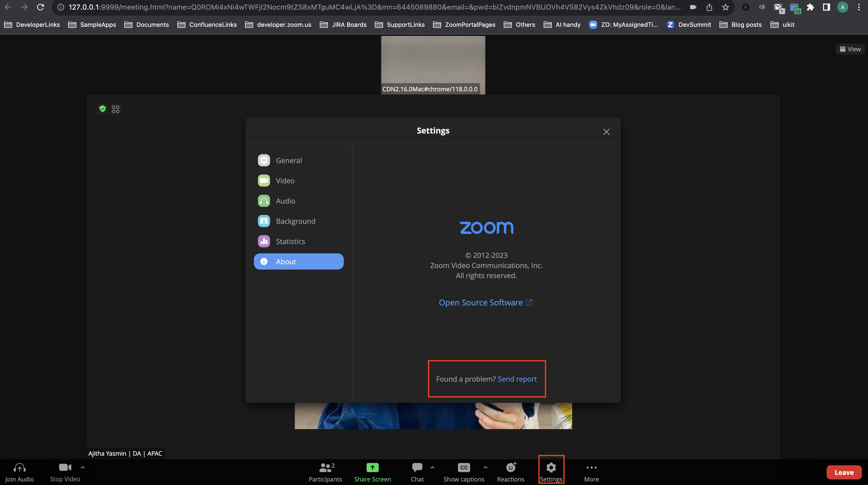
Task: Open the DevSummit bookmark
Action: (x=689, y=25)
